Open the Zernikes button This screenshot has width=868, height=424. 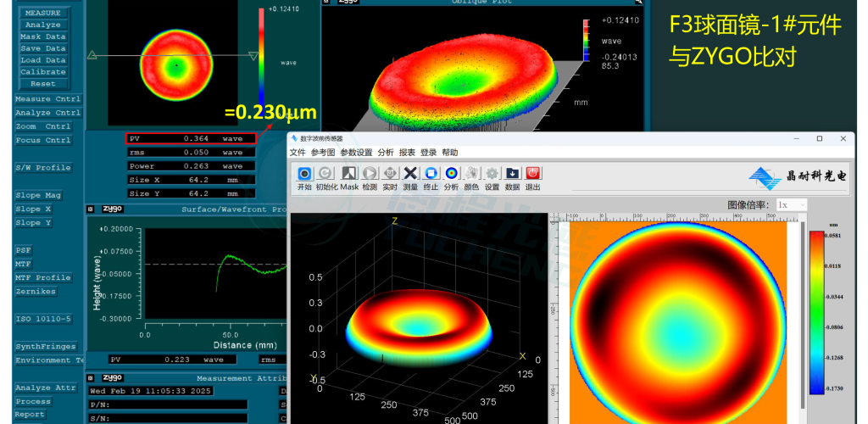[x=36, y=292]
